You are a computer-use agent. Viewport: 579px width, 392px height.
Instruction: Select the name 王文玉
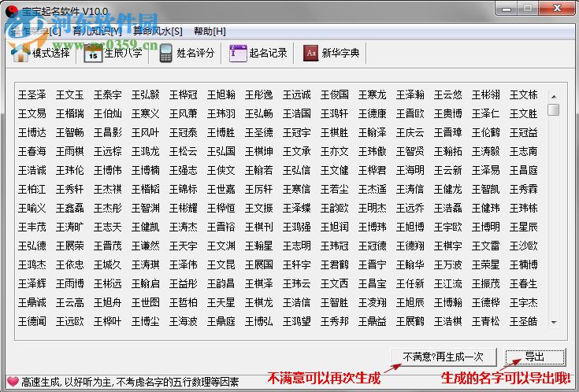point(70,95)
